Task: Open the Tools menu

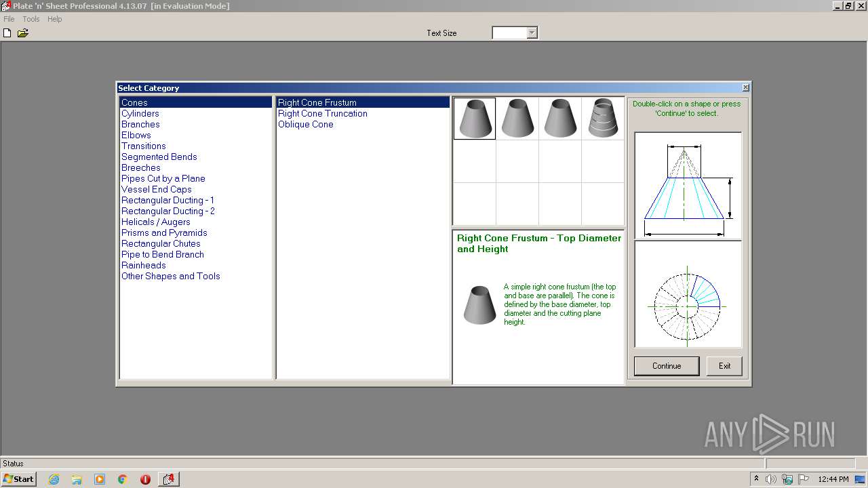Action: [31, 19]
